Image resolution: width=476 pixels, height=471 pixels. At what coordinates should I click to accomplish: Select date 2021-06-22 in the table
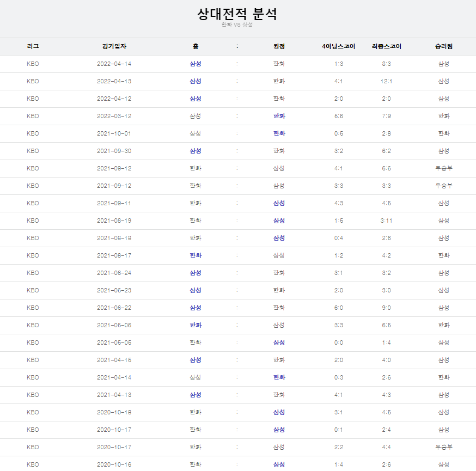(114, 308)
